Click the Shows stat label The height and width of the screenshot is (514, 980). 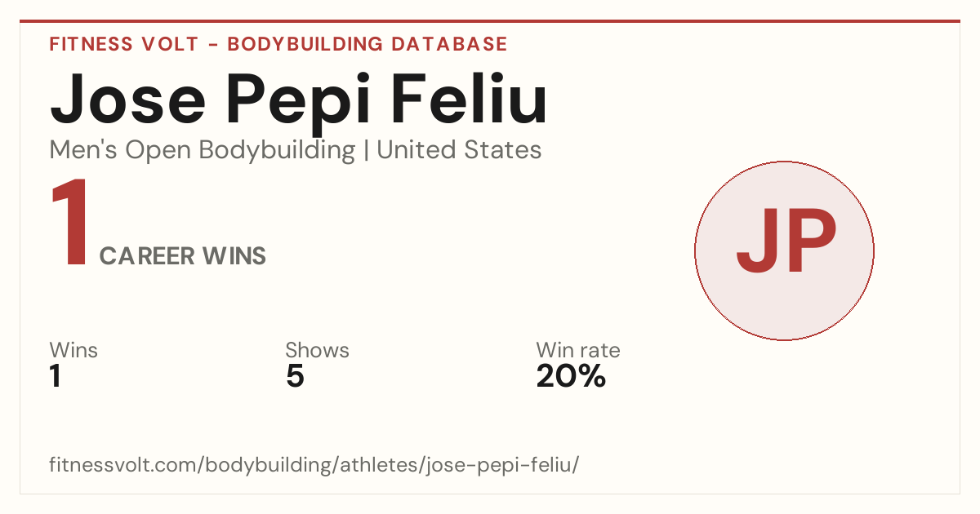(x=317, y=350)
